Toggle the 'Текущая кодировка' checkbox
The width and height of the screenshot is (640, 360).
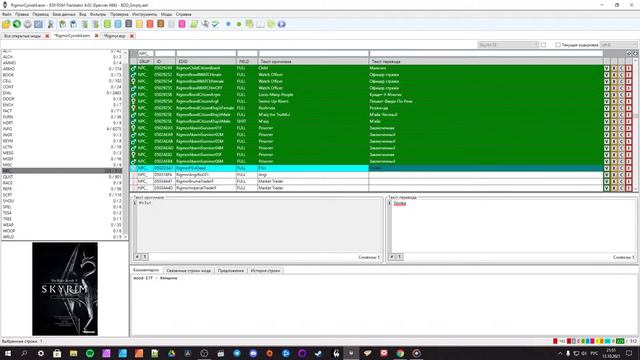click(x=558, y=44)
